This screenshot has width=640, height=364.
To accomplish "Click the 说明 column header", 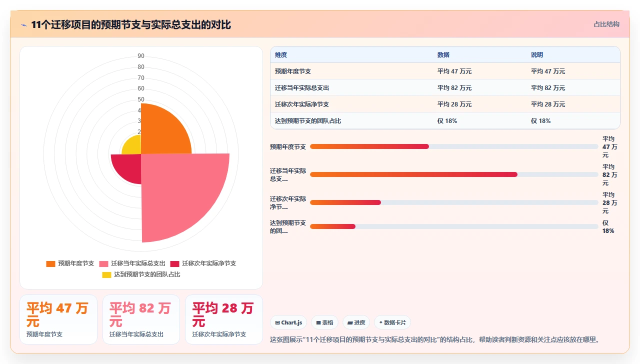I will (537, 55).
